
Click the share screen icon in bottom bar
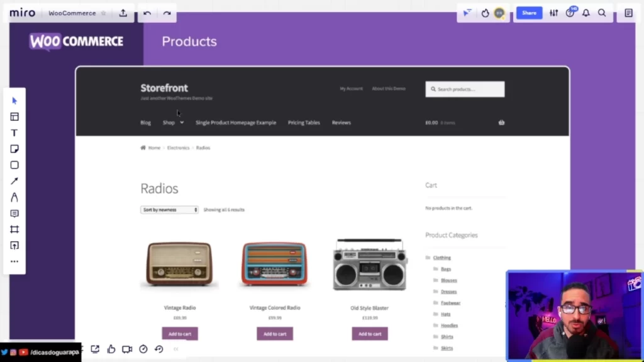95,349
